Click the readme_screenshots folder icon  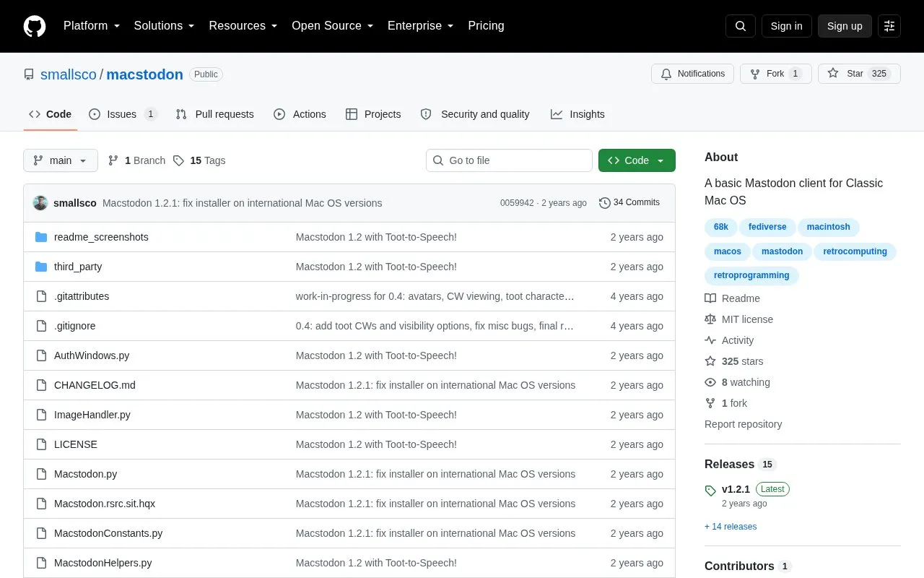click(41, 237)
